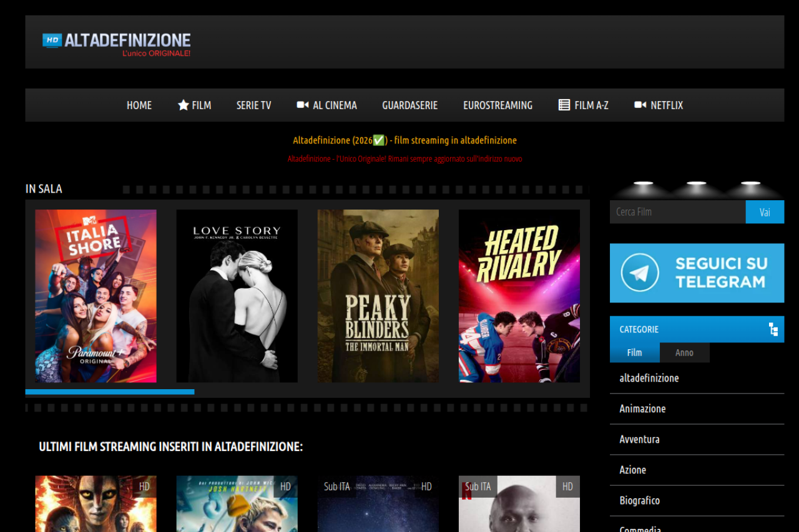This screenshot has width=799, height=532.
Task: Select the Heated Rivalry poster
Action: tap(519, 296)
